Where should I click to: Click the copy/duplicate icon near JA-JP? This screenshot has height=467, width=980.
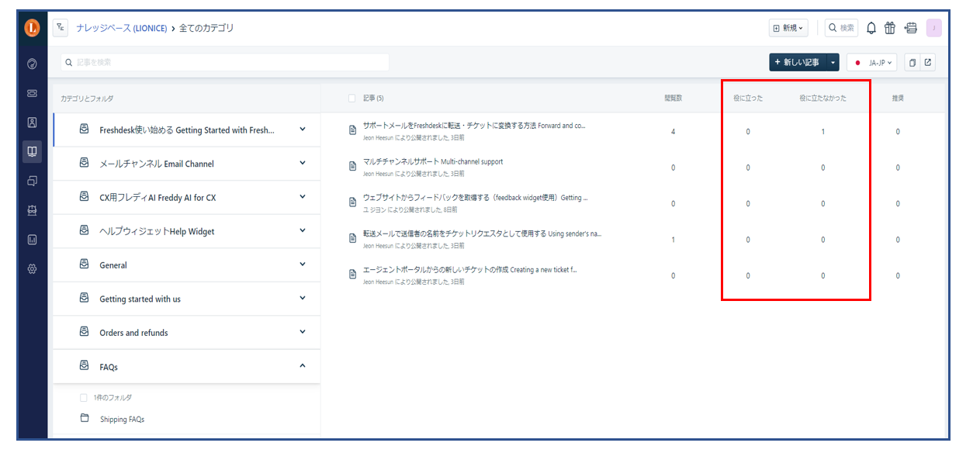pos(912,63)
